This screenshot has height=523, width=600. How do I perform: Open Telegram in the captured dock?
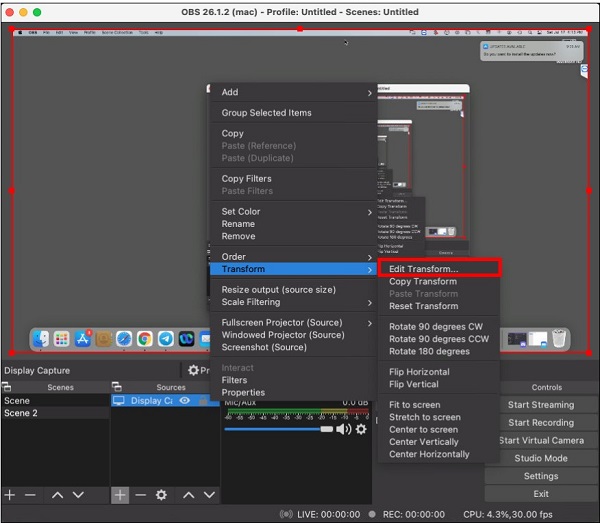pyautogui.click(x=166, y=339)
